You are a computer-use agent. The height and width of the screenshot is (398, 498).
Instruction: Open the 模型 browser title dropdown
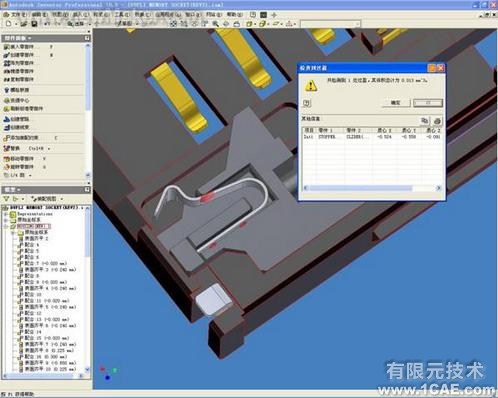pos(12,190)
